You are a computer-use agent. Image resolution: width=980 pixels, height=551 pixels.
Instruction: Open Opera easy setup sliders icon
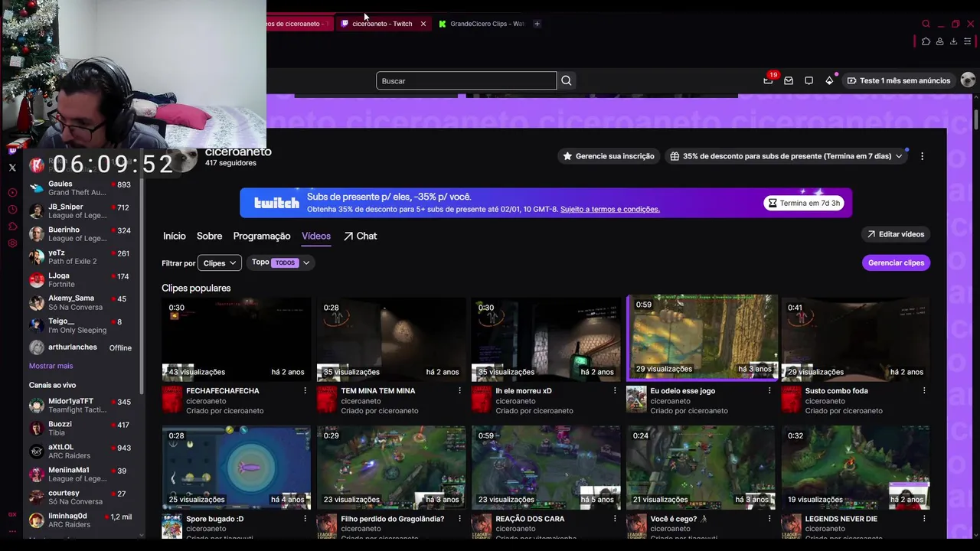click(967, 41)
